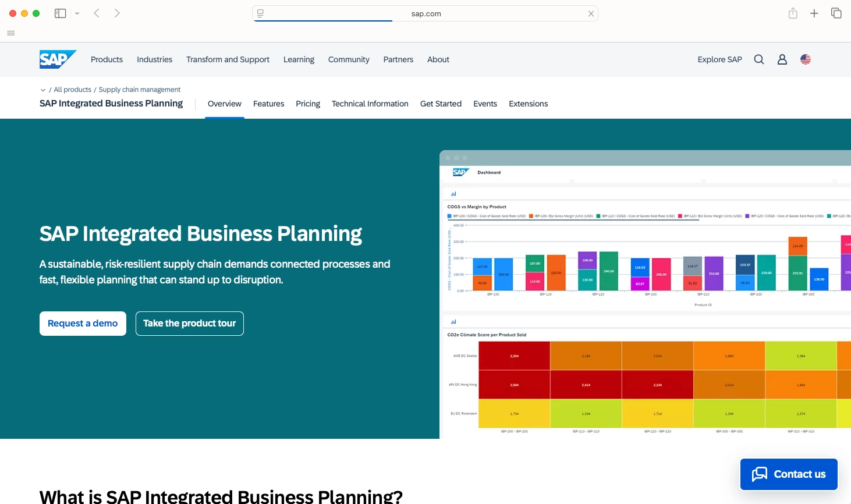Click Take the product tour button

click(190, 324)
